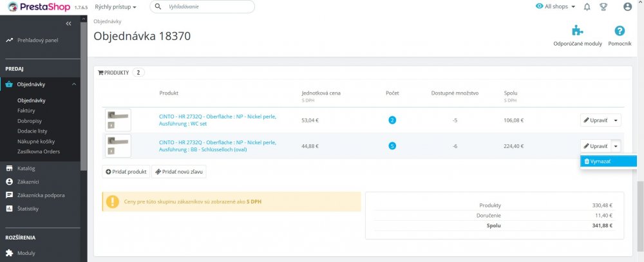Viewport: 644px width, 262px height.
Task: Open Faktúry submenu item
Action: click(x=26, y=111)
